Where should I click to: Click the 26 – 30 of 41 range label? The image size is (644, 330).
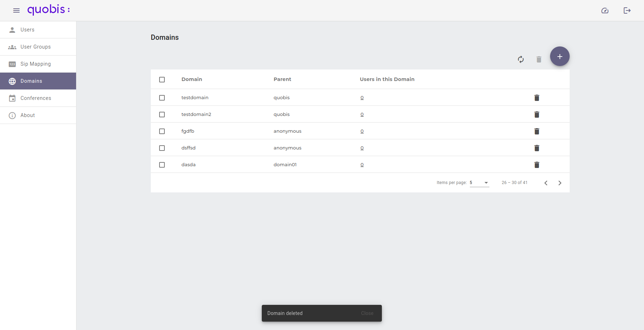515,183
